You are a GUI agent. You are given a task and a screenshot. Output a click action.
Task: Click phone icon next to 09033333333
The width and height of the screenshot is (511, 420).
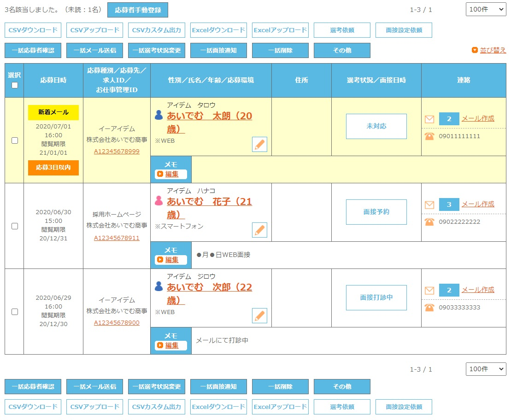429,308
